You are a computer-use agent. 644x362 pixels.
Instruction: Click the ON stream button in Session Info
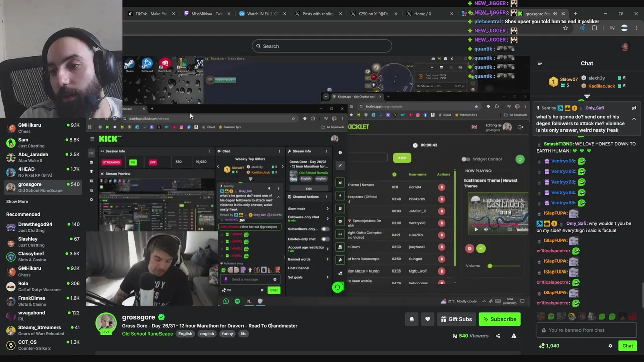(133, 162)
